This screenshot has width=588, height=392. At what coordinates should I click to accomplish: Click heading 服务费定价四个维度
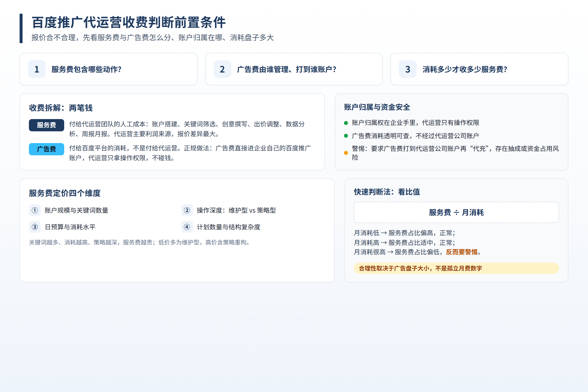point(65,193)
